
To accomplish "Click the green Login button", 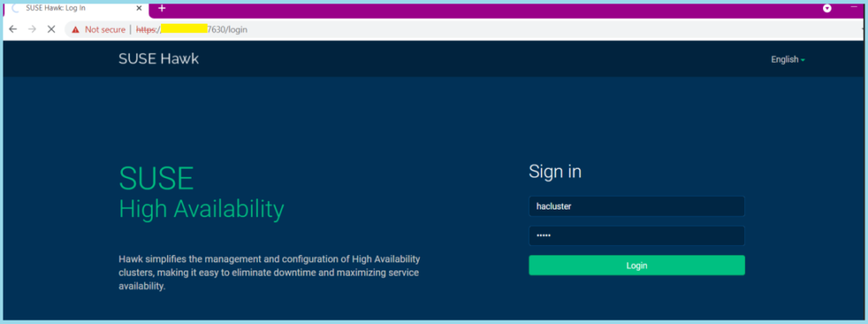I will (x=637, y=265).
